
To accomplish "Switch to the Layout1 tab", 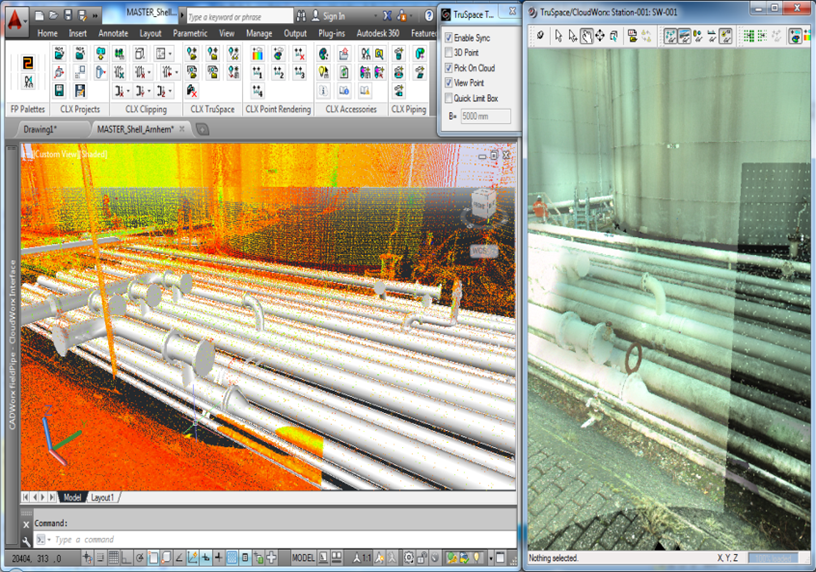I will coord(103,498).
